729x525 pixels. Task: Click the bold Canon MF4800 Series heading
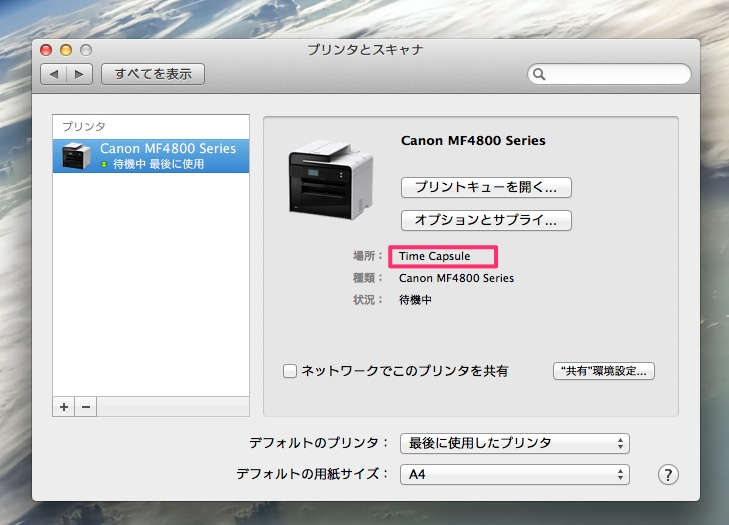point(473,140)
